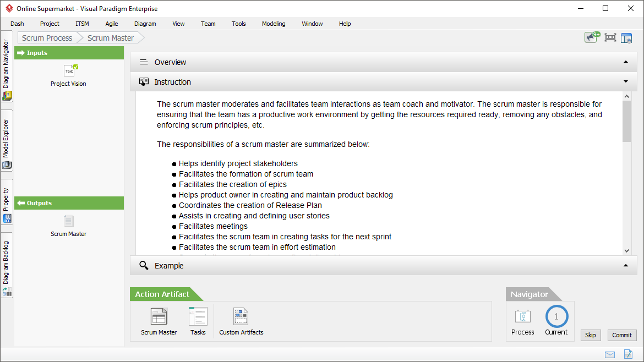This screenshot has width=644, height=362.
Task: Expand the Overview section arrow
Action: [625, 62]
